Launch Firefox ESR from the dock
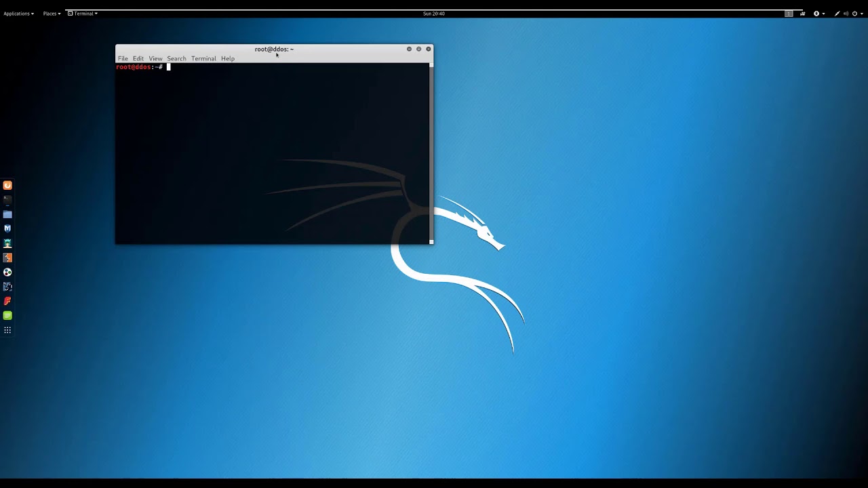The width and height of the screenshot is (868, 488). [7, 185]
